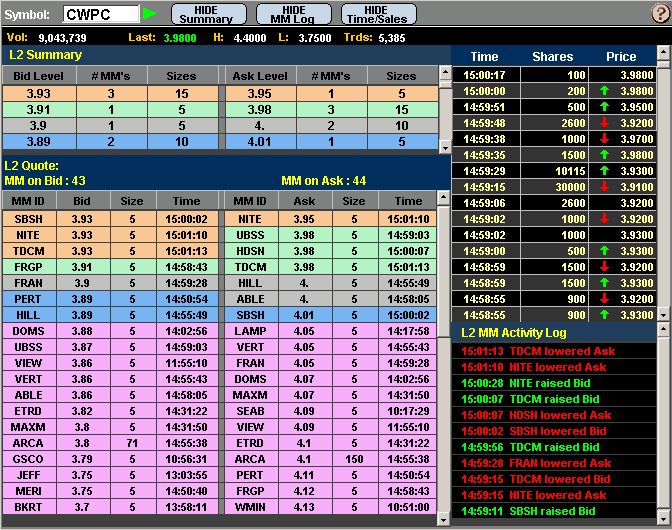Hide the MM Log panel
Image resolution: width=672 pixels, height=530 pixels.
point(293,14)
